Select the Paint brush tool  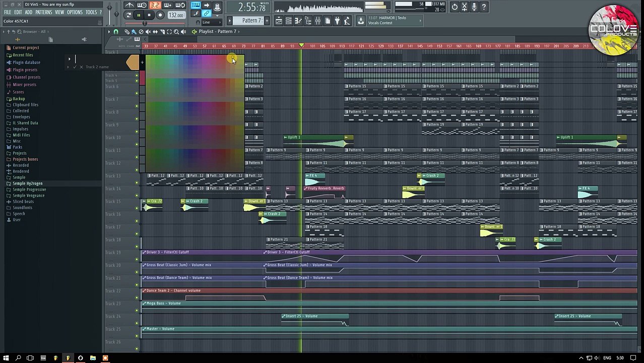[134, 31]
